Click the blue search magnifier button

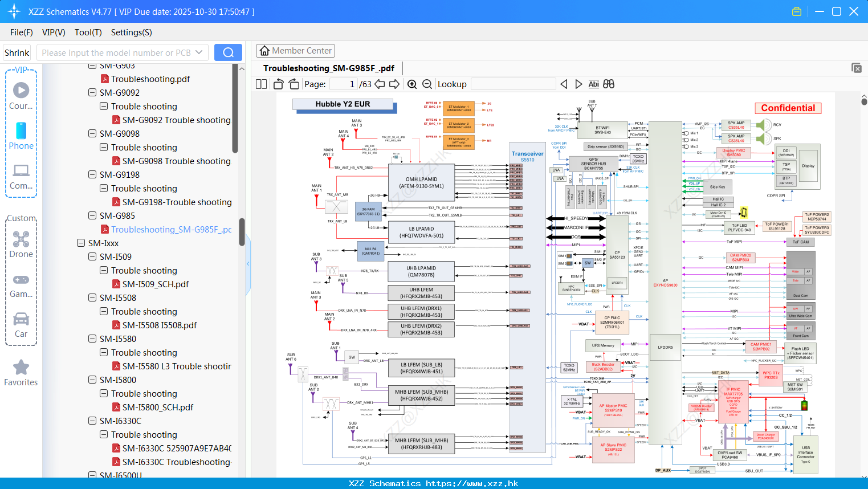pyautogui.click(x=228, y=52)
